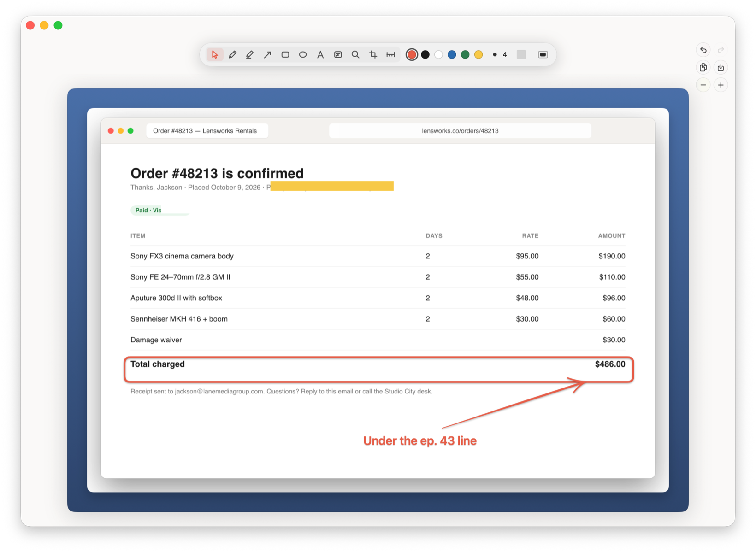Image resolution: width=756 pixels, height=552 pixels.
Task: Select the arrow line tool
Action: pyautogui.click(x=267, y=55)
